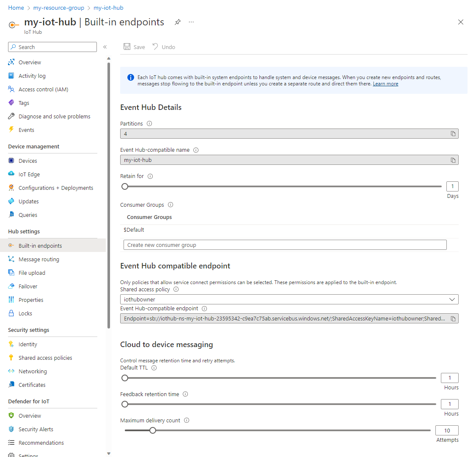476x457 pixels.
Task: Click the Feedback retention time slider handle
Action: 125,404
